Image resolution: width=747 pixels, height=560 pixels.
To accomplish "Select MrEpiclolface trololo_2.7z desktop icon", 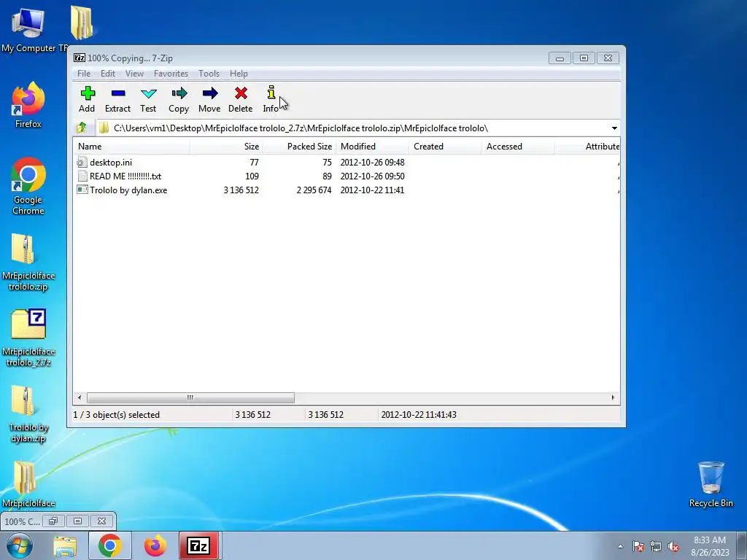I will [28, 338].
